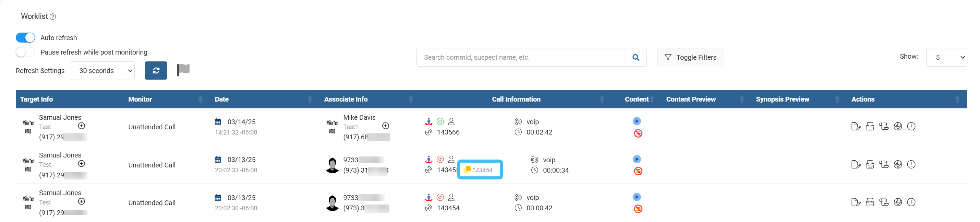Open the Show rows count dropdown
This screenshot has width=980, height=222.
click(946, 58)
